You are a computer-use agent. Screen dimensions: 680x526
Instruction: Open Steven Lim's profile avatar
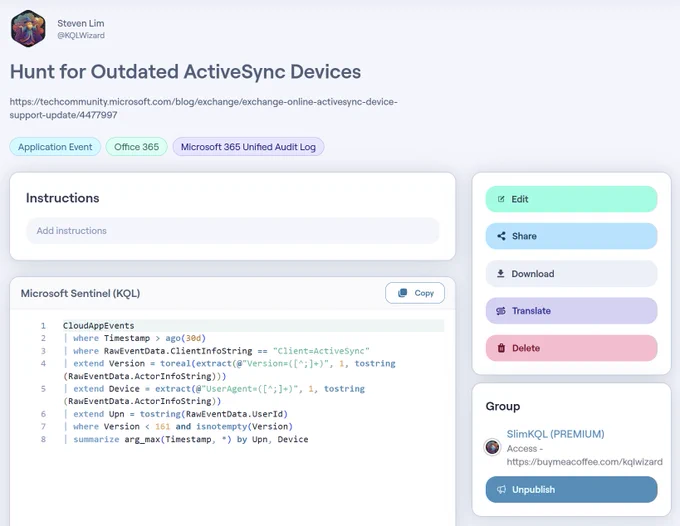click(28, 29)
